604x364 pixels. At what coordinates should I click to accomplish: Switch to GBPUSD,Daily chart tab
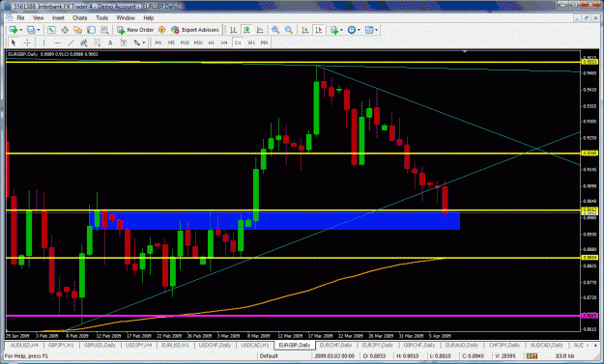click(x=100, y=345)
